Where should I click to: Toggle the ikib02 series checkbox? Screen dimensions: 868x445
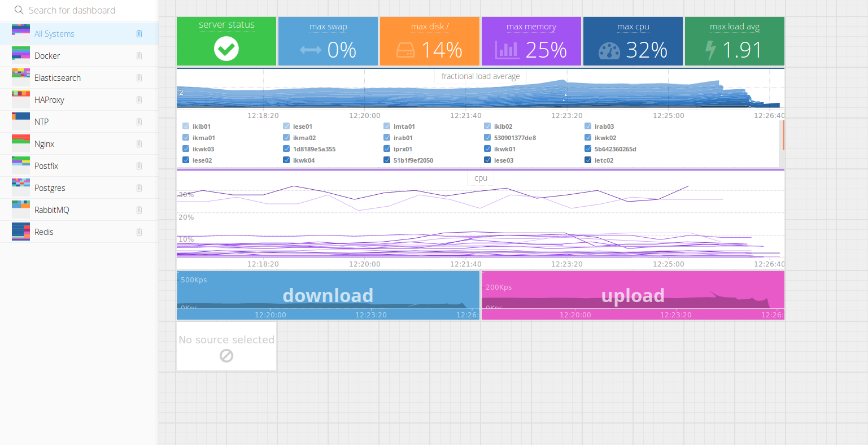pyautogui.click(x=487, y=126)
